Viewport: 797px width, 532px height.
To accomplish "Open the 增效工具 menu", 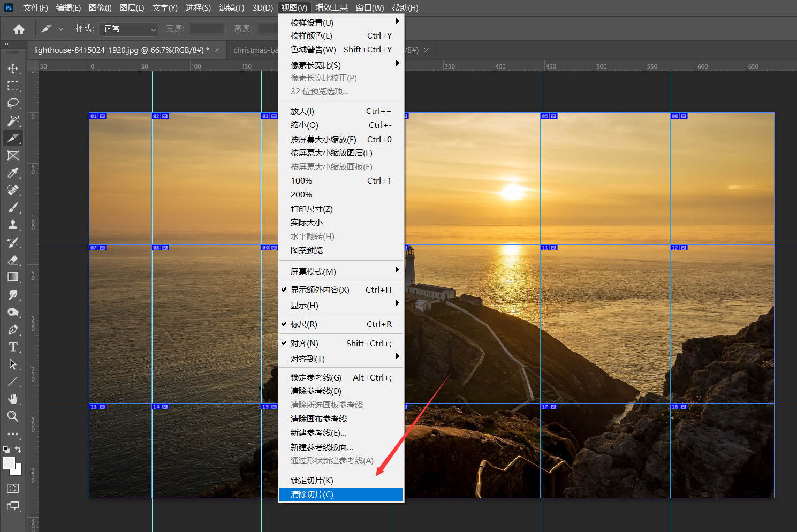I will pyautogui.click(x=332, y=7).
